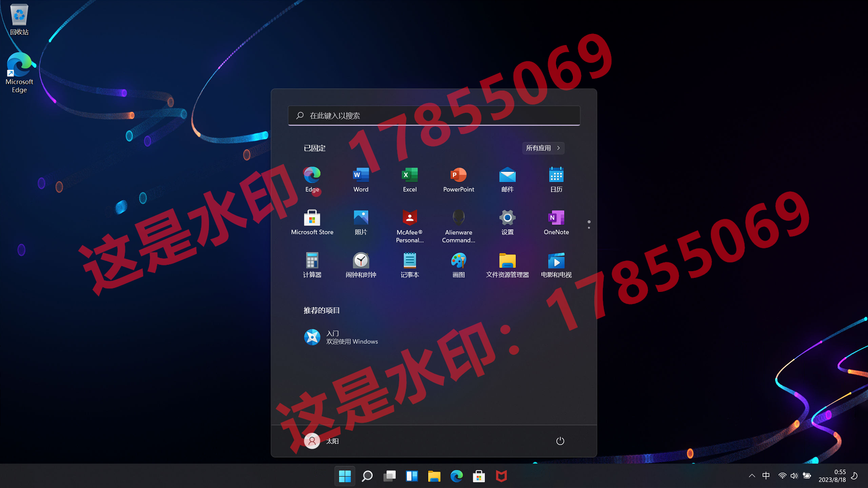Open the 计算器 calculator
Image resolution: width=868 pixels, height=488 pixels.
pos(312,265)
